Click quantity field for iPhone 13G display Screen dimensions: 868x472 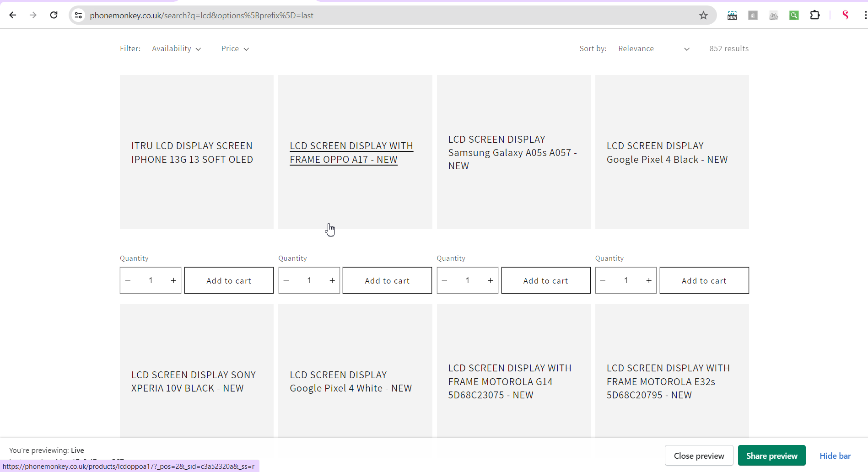coord(151,280)
